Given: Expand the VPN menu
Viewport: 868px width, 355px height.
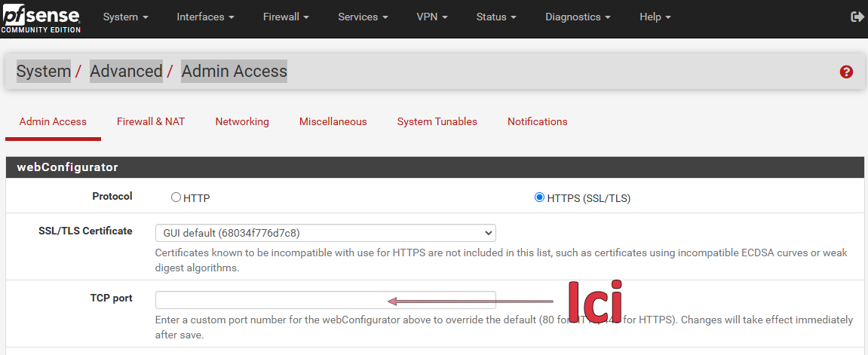Looking at the screenshot, I should (x=432, y=17).
